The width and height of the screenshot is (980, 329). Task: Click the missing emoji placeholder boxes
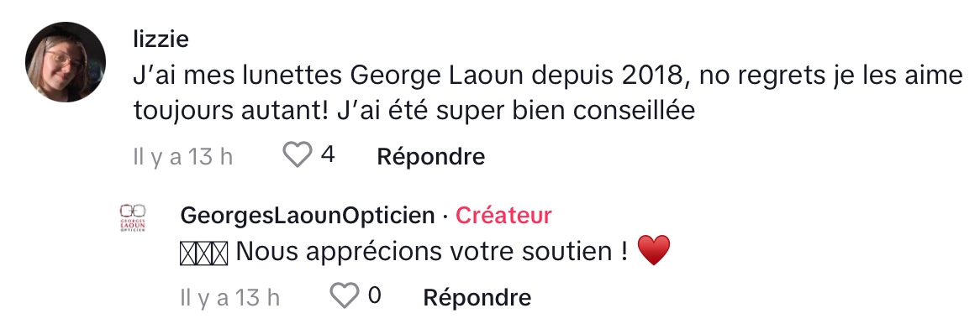(x=203, y=253)
